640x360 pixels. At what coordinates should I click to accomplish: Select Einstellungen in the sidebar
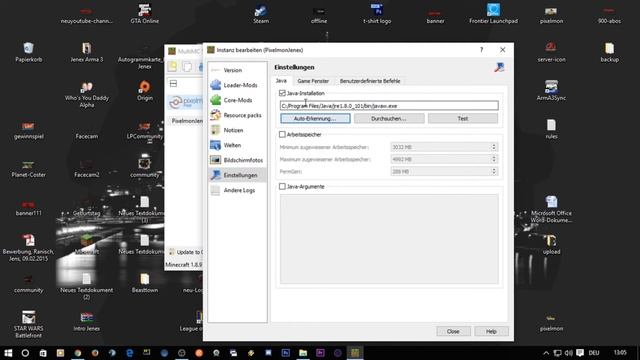pos(237,175)
